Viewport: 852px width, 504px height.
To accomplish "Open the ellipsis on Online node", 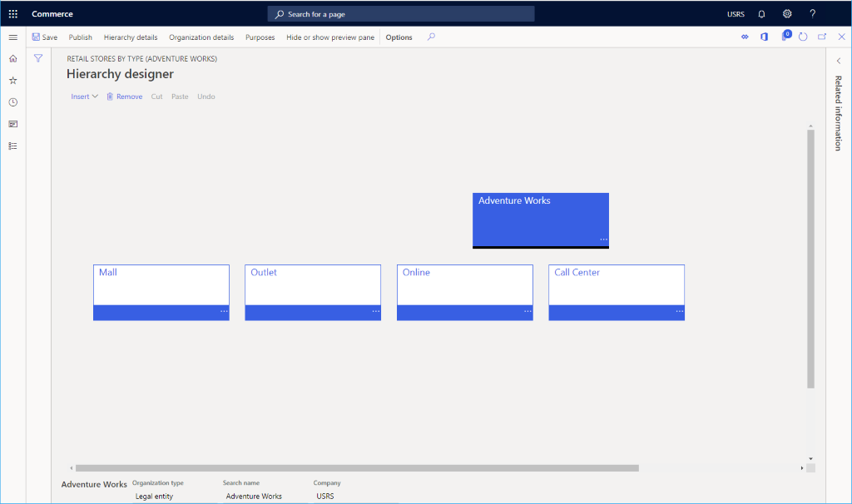I will click(527, 311).
